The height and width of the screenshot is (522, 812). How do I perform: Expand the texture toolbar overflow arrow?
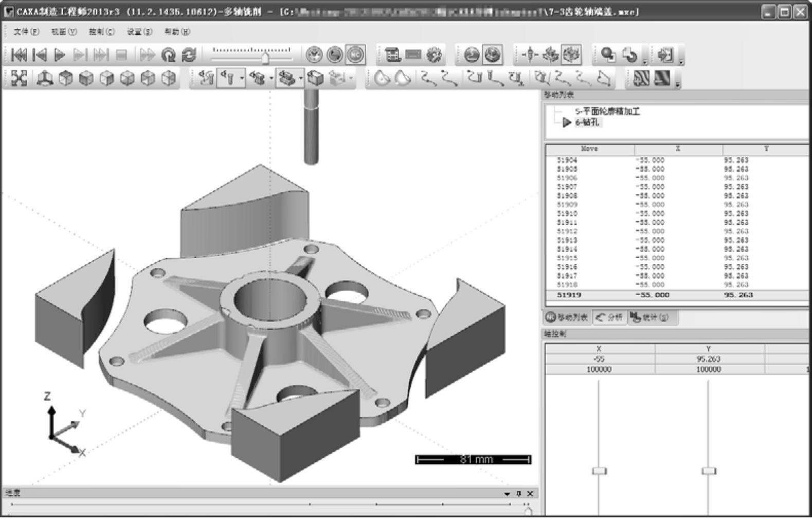(678, 85)
